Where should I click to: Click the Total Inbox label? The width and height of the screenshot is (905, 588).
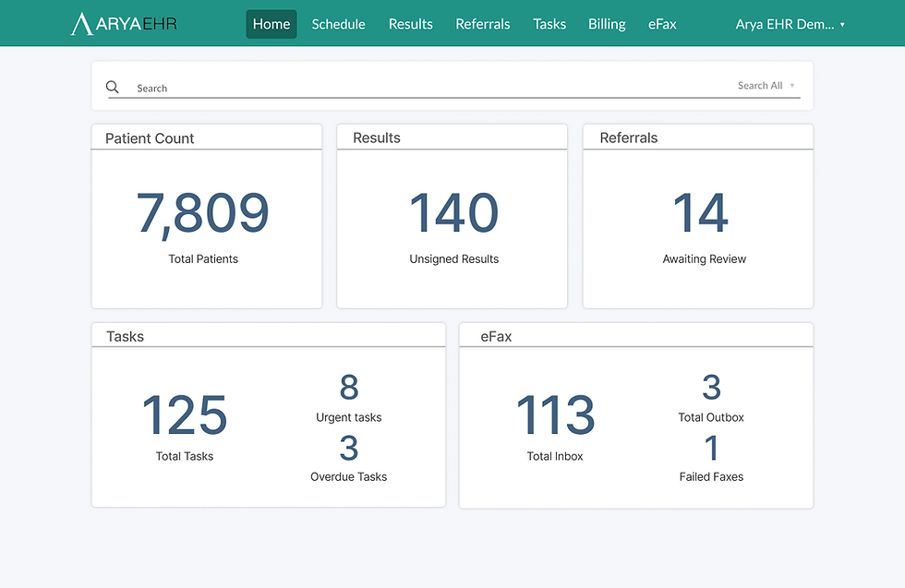pos(555,456)
